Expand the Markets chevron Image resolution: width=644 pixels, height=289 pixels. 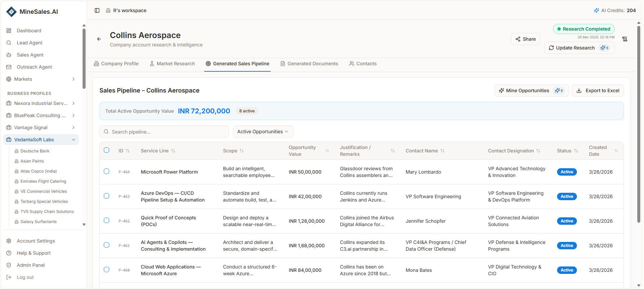73,79
